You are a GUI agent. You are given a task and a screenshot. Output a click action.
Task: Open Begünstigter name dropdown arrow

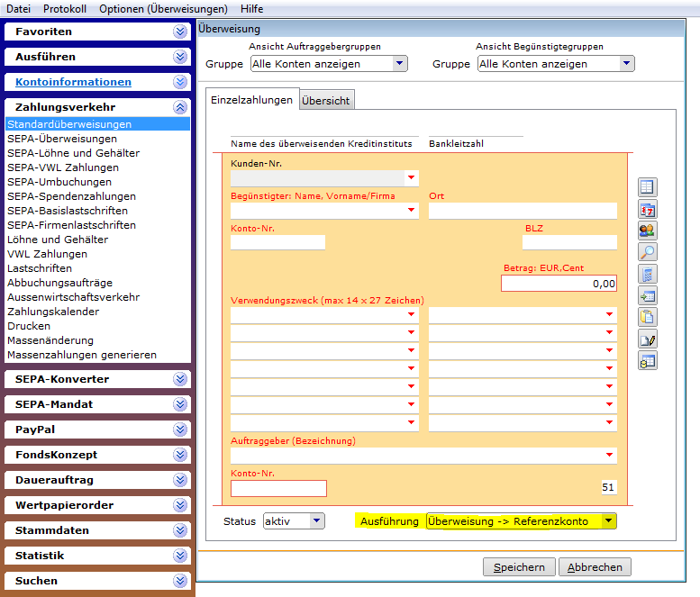click(411, 210)
